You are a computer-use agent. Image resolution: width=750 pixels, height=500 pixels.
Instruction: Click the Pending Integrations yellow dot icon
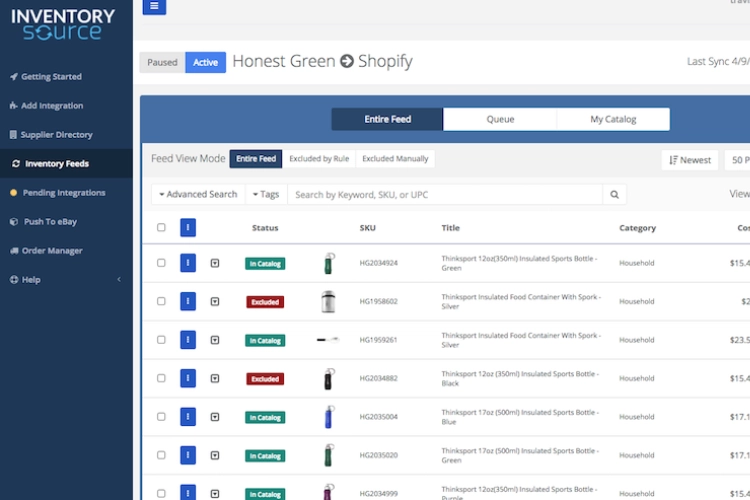[x=13, y=193]
